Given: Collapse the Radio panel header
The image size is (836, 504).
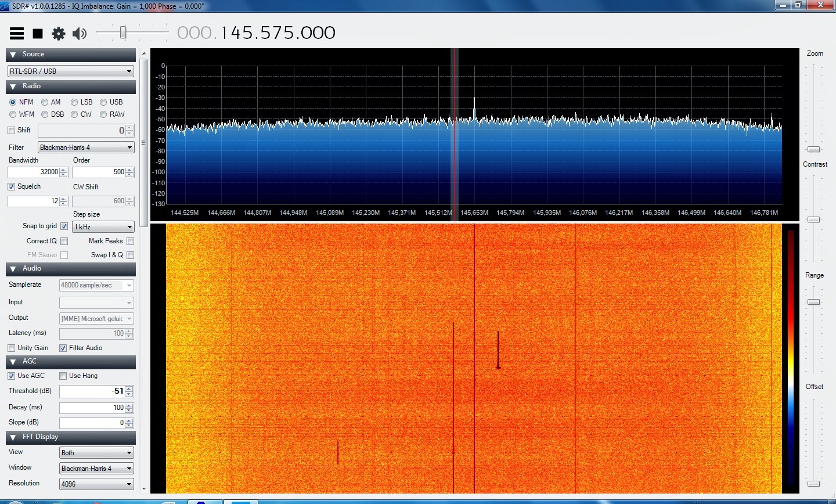Looking at the screenshot, I should (71, 87).
